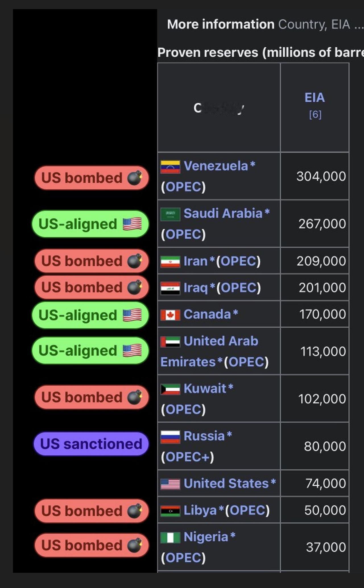Click the United States flag in table
Image resolution: width=364 pixels, height=588 pixels.
click(170, 484)
